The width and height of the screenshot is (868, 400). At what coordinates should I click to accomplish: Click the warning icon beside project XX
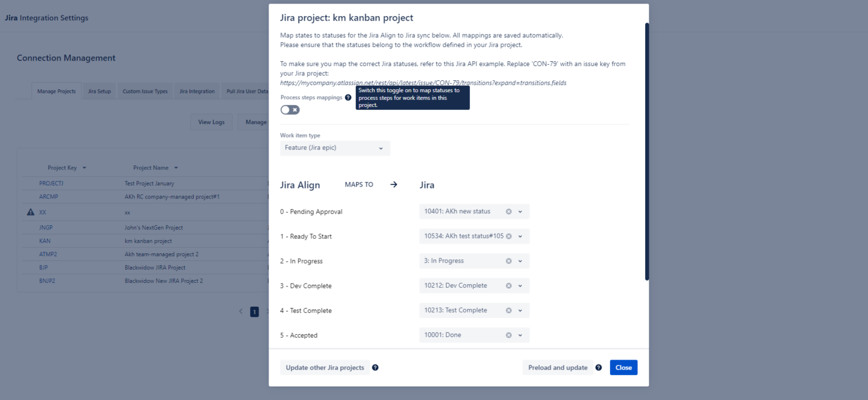coord(31,212)
